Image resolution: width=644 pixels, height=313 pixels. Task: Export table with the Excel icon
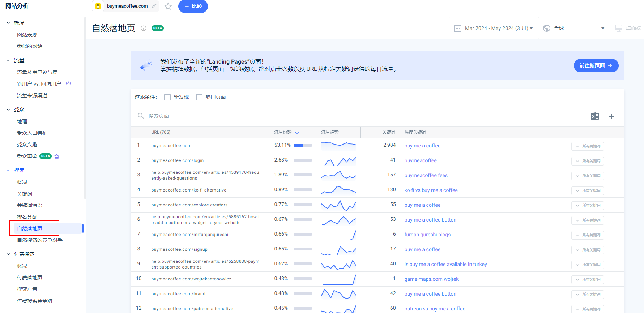[x=595, y=116]
